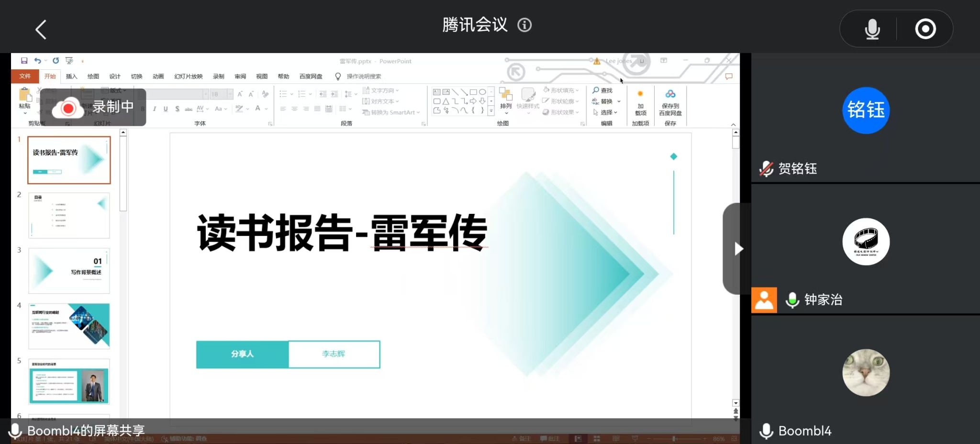
Task: Toggle underline formatting in the font group
Action: pos(166,109)
